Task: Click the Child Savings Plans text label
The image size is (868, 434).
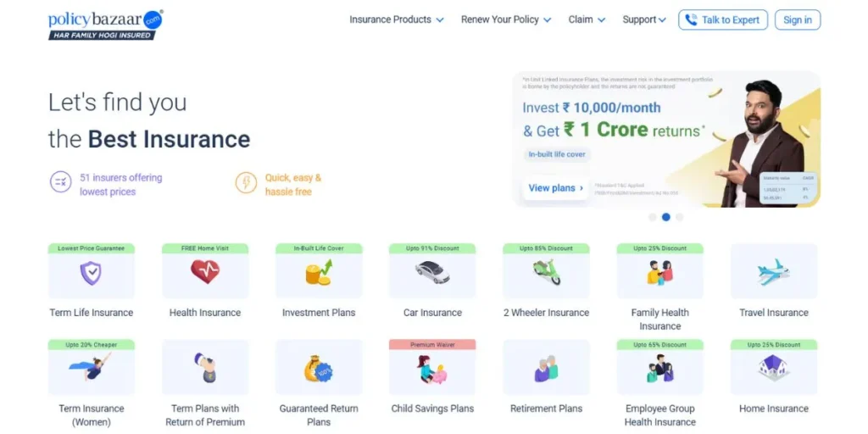Action: [432, 409]
